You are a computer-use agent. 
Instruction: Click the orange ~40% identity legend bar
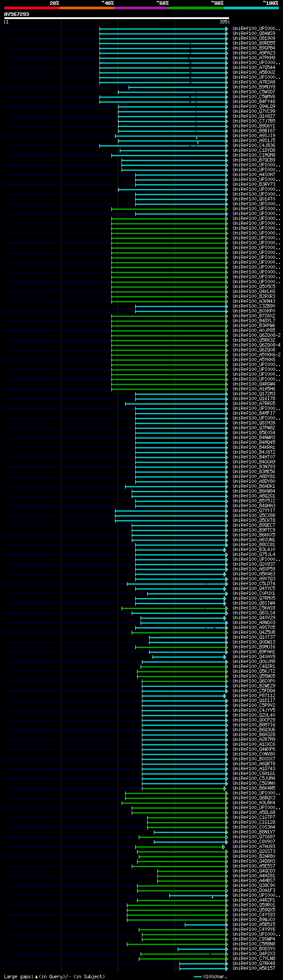86,8
